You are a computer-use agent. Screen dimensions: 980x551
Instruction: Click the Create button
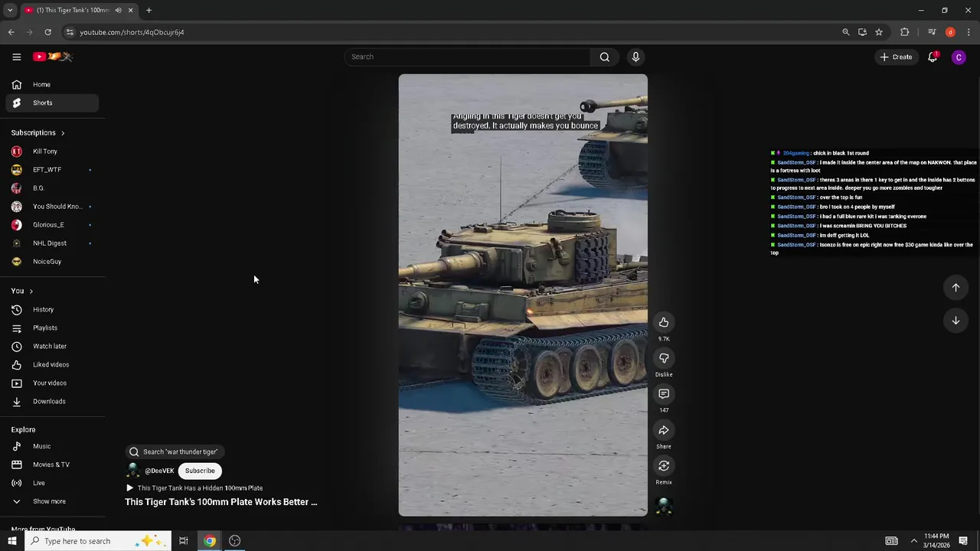896,57
